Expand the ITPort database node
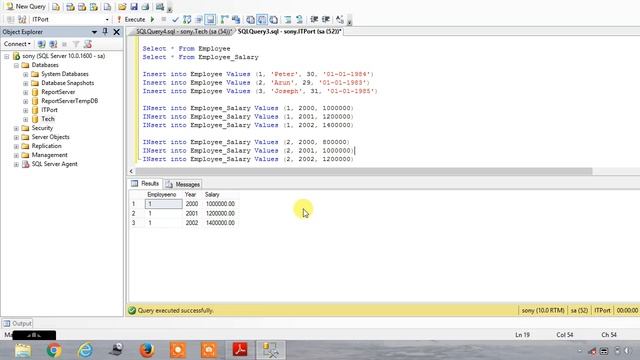640x360 pixels. click(x=26, y=110)
